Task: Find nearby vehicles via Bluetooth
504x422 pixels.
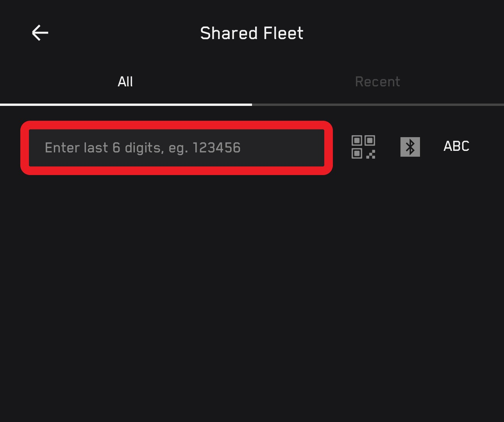Action: 410,147
